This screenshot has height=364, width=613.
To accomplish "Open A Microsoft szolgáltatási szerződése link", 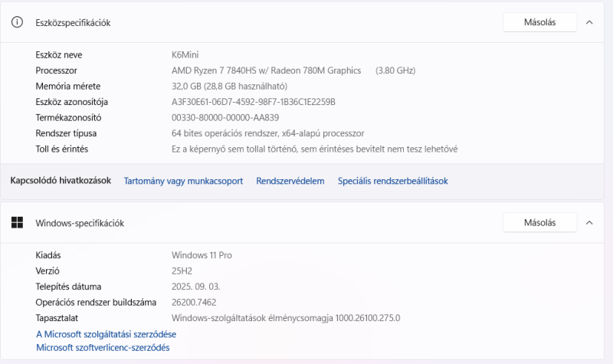I will 106,334.
